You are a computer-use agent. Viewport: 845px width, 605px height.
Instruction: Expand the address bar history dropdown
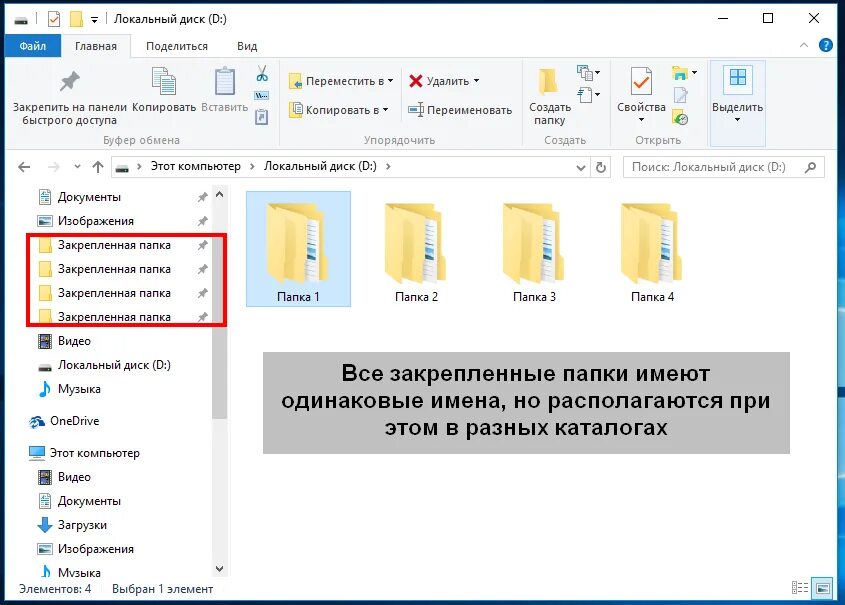pos(580,168)
